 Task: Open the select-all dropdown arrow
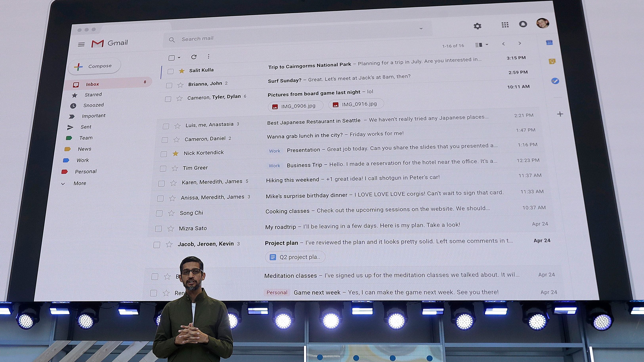click(179, 57)
